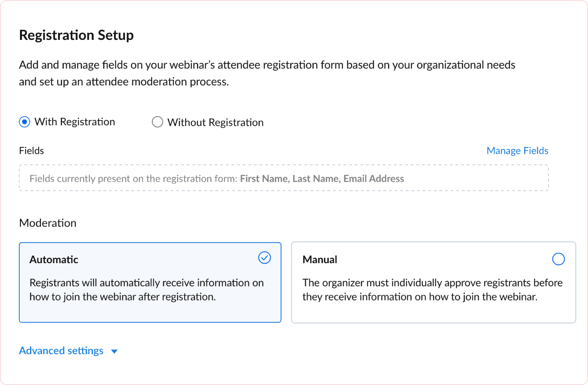Open Manage Fields

(517, 150)
